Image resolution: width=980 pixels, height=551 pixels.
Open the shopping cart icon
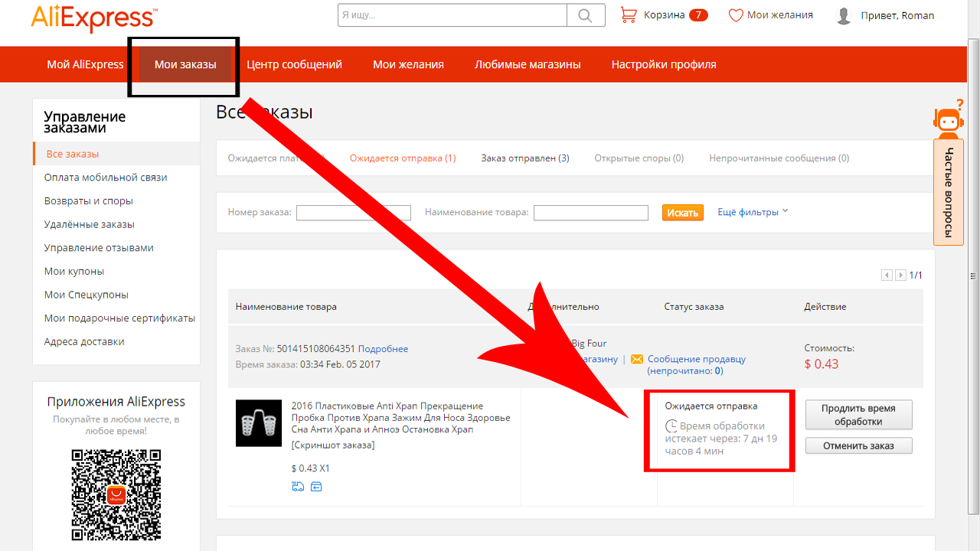pos(629,15)
